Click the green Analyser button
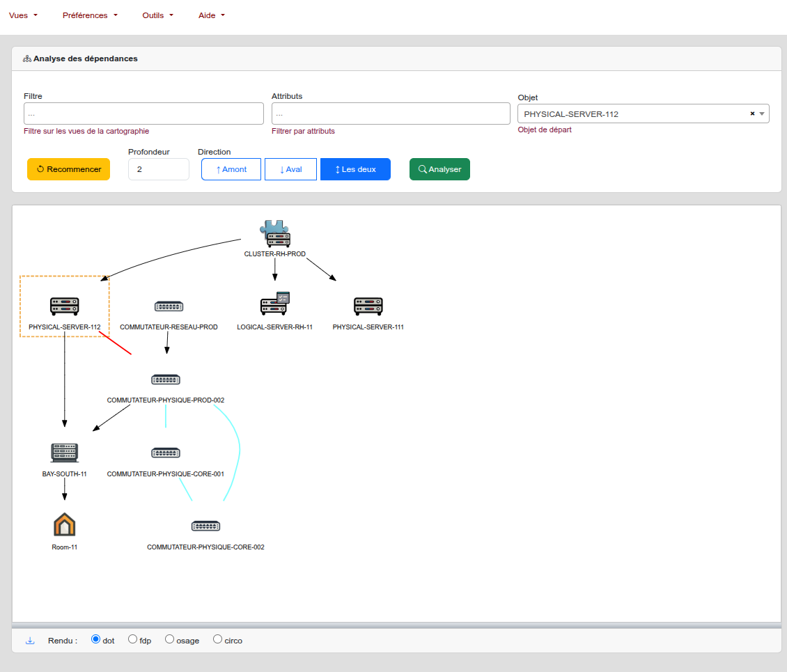 [x=439, y=169]
